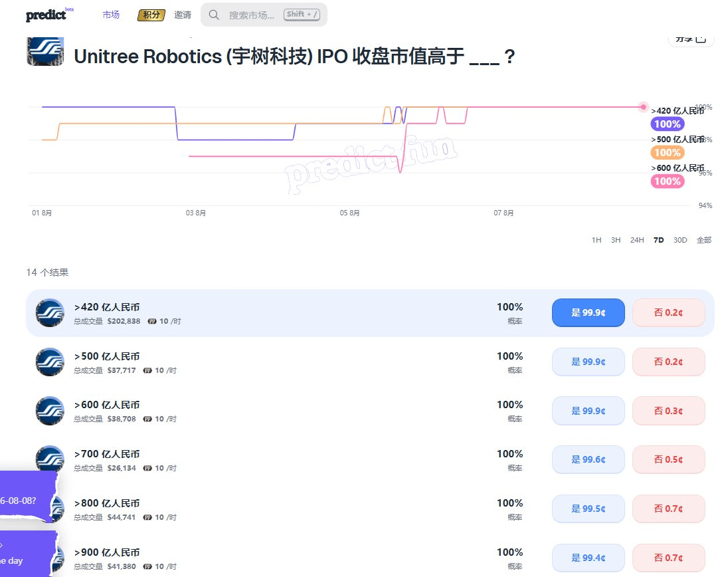Select the >600 亿人民币 outcome title
The height and width of the screenshot is (577, 728).
[107, 405]
